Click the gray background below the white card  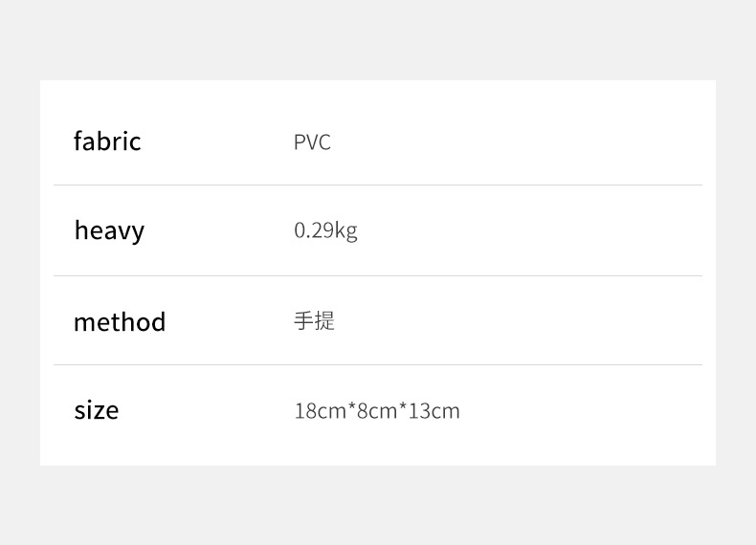pos(378,505)
